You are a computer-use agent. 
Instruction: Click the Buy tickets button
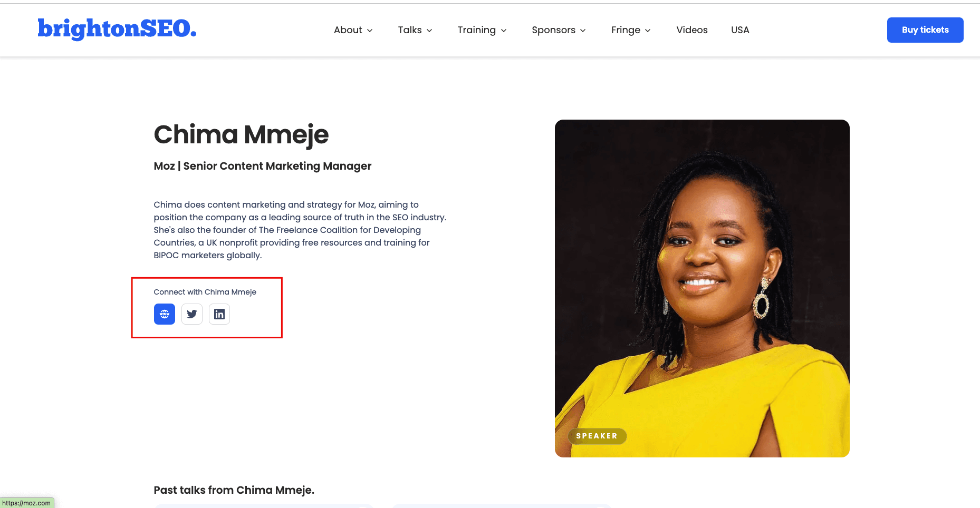click(x=925, y=30)
